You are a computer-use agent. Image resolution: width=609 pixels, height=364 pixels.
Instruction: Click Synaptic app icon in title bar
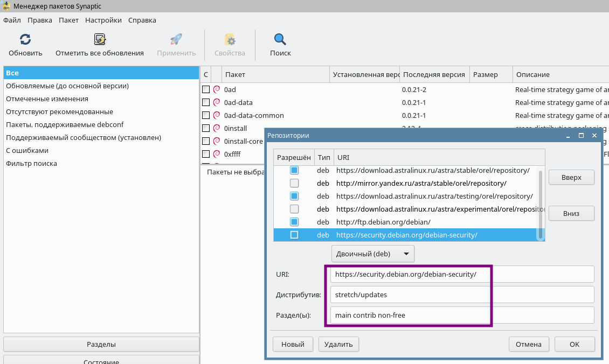6,6
